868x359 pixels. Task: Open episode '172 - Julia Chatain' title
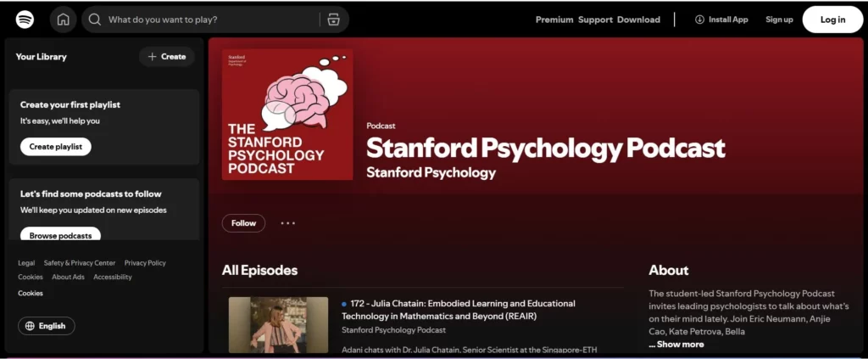tap(459, 310)
